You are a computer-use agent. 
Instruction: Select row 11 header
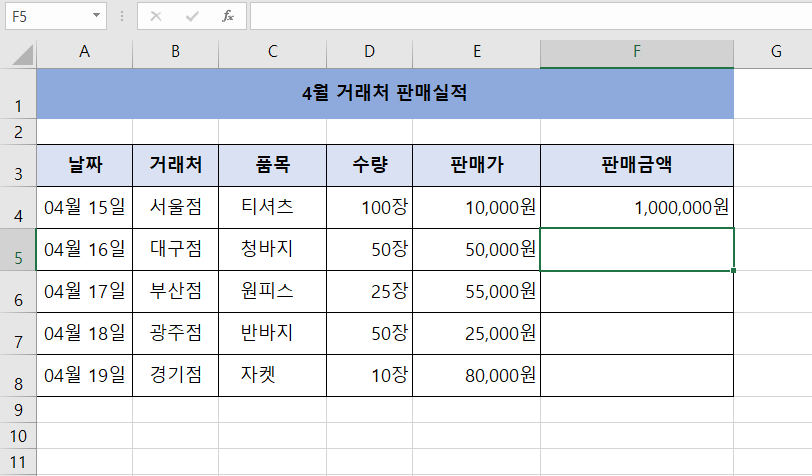click(x=18, y=462)
